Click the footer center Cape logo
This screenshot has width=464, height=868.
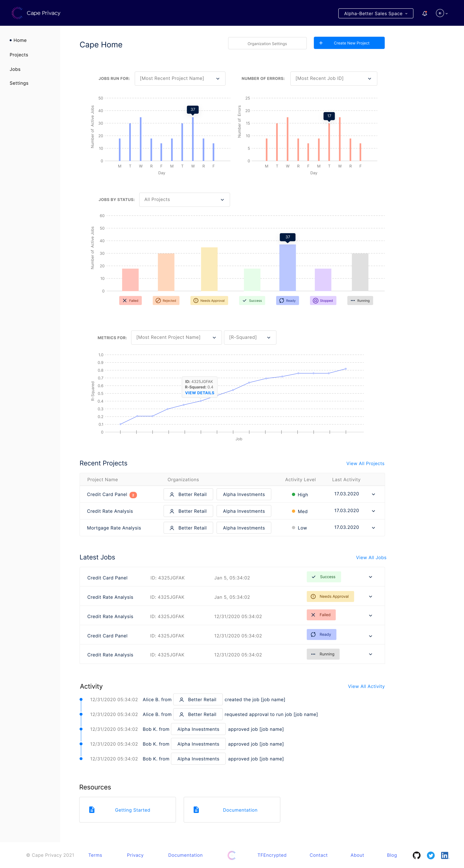231,855
